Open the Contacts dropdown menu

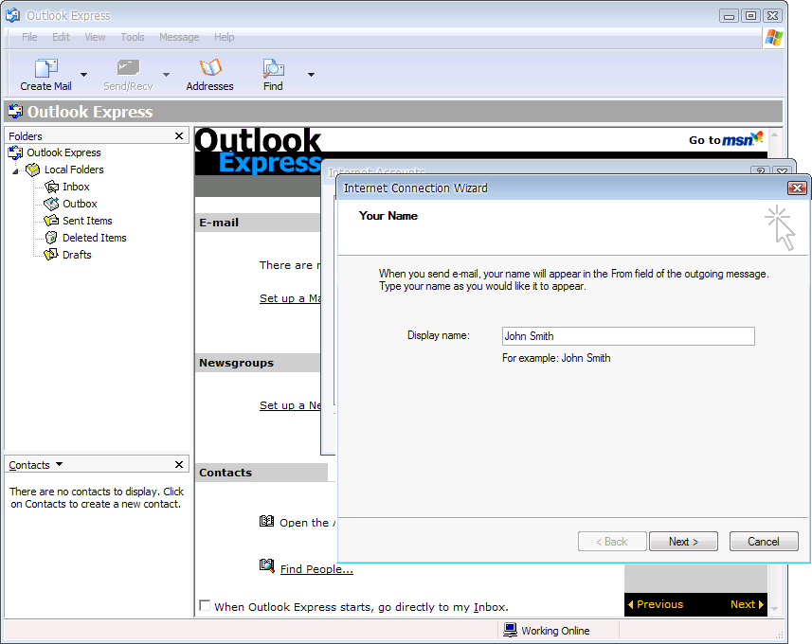59,464
